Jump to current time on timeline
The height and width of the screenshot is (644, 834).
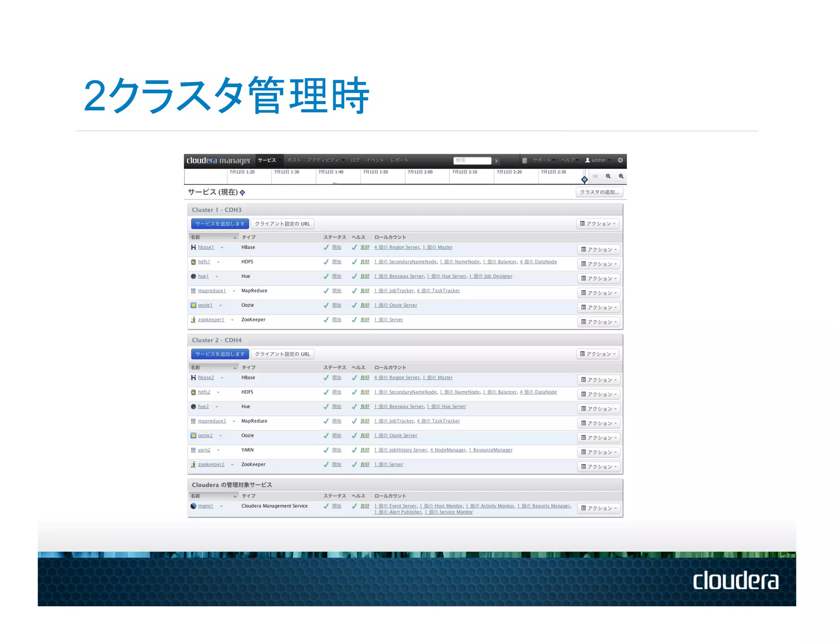[x=595, y=176]
